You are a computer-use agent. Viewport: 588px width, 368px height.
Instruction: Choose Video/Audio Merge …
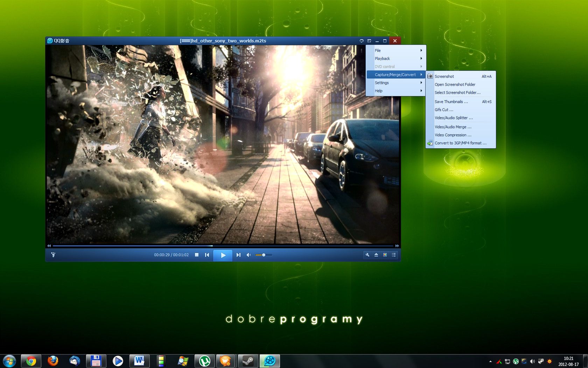(461, 127)
